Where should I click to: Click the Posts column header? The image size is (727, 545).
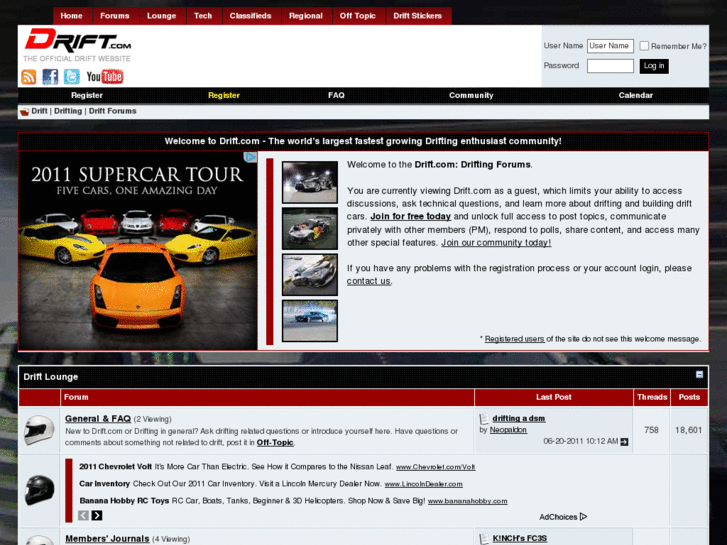coord(689,397)
